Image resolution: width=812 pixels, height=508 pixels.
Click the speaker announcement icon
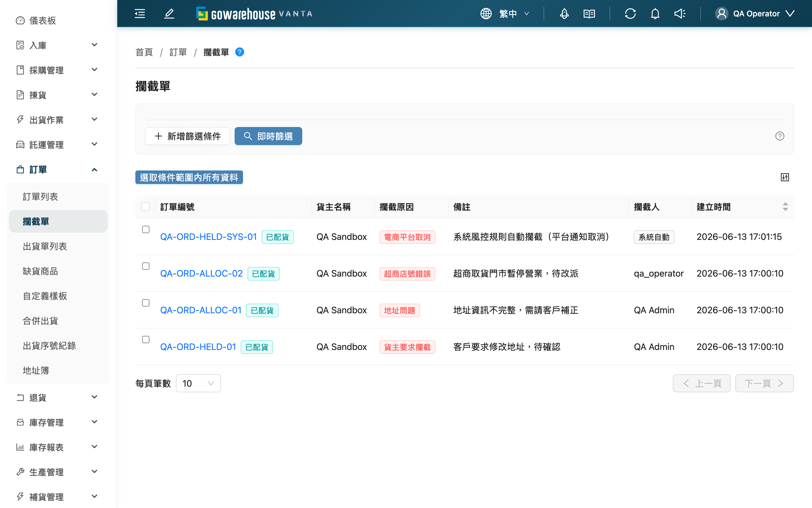click(680, 14)
